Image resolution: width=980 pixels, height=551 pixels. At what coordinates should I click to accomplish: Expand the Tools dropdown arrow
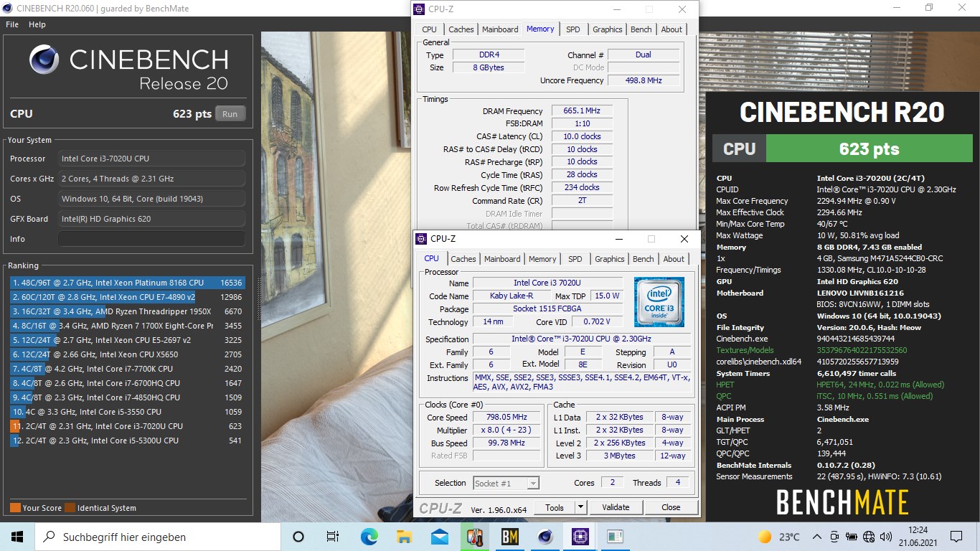click(581, 507)
